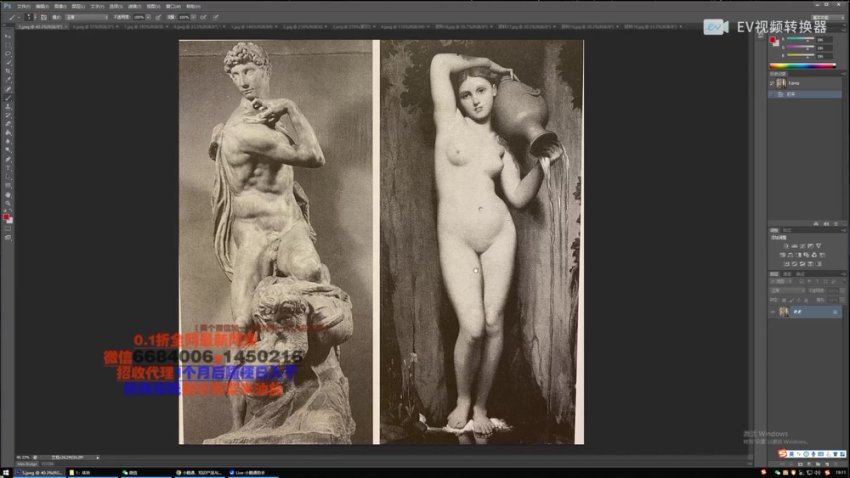
Task: Click the toolbox background color swatch
Action: [10, 221]
